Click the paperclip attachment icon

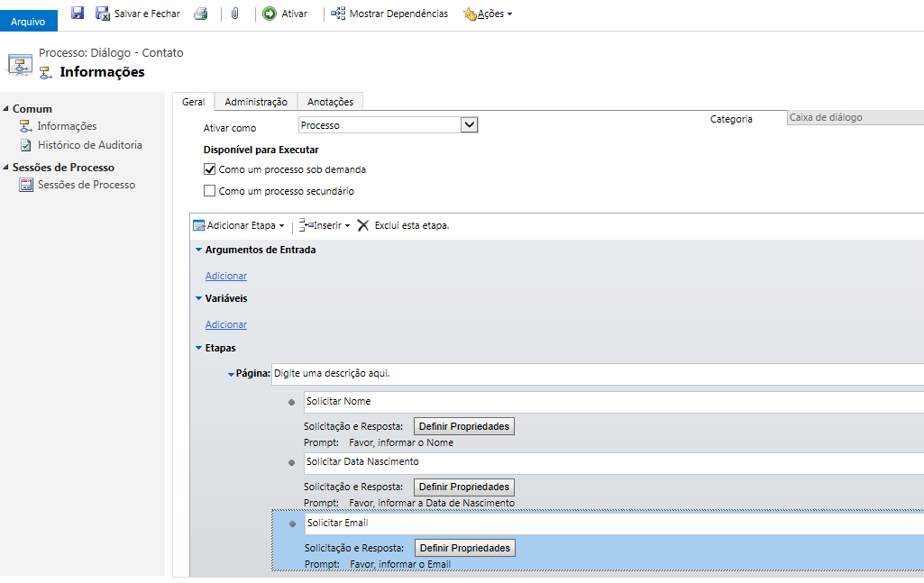coord(234,14)
